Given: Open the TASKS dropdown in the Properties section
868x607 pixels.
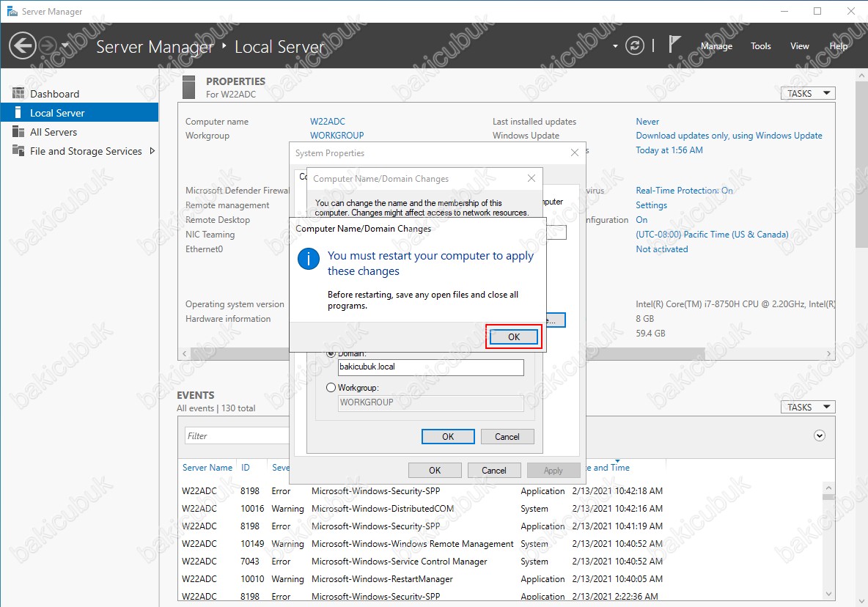Looking at the screenshot, I should click(x=808, y=93).
